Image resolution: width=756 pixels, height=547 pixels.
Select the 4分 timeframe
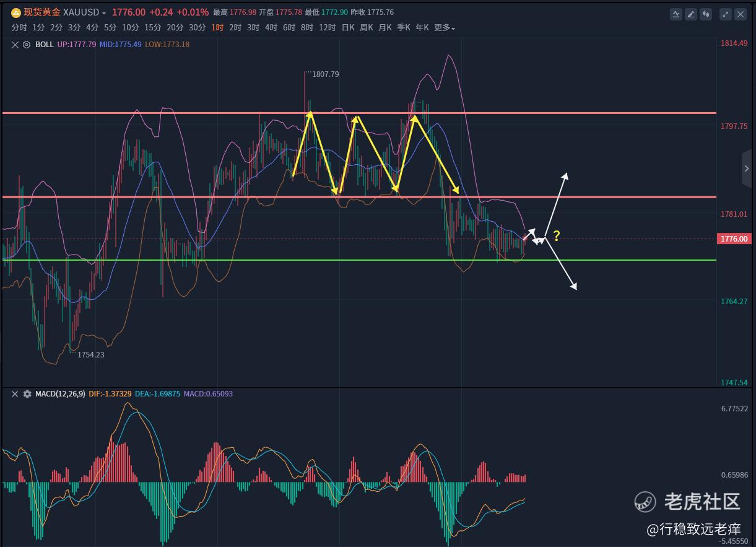tap(92, 28)
